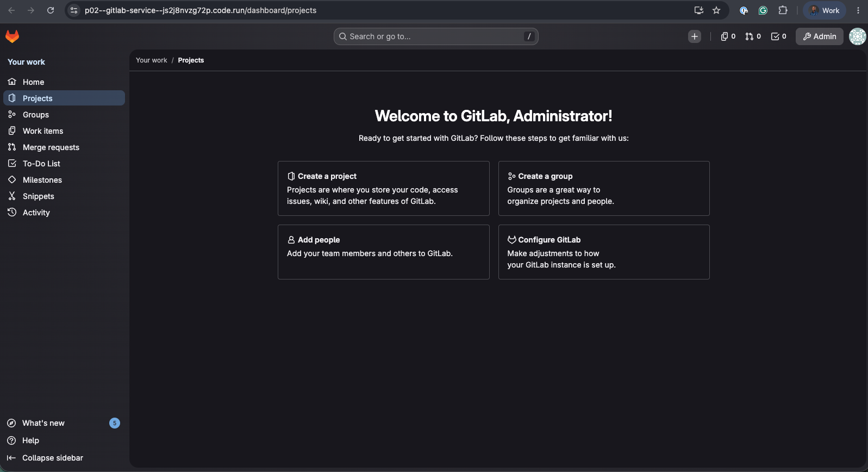Click the What's new compass icon
The width and height of the screenshot is (868, 472).
point(11,423)
